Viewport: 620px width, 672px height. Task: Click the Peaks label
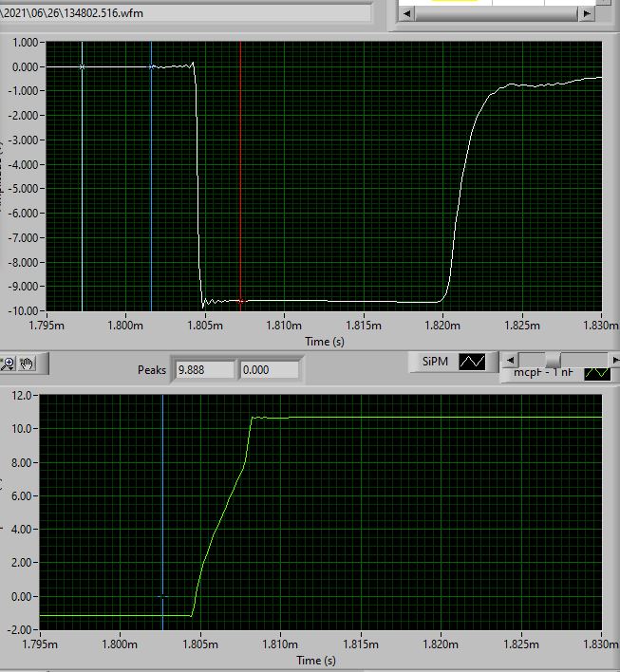click(x=151, y=370)
